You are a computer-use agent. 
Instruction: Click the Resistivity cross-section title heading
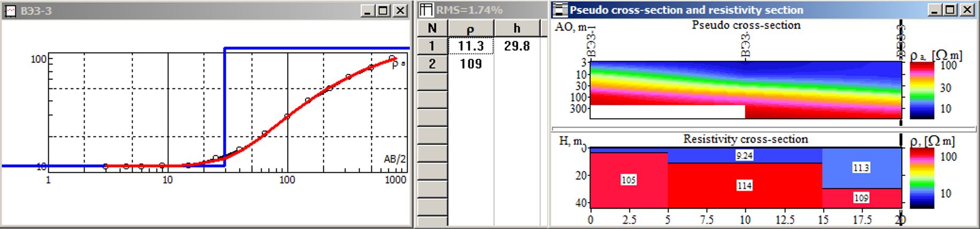tap(745, 139)
